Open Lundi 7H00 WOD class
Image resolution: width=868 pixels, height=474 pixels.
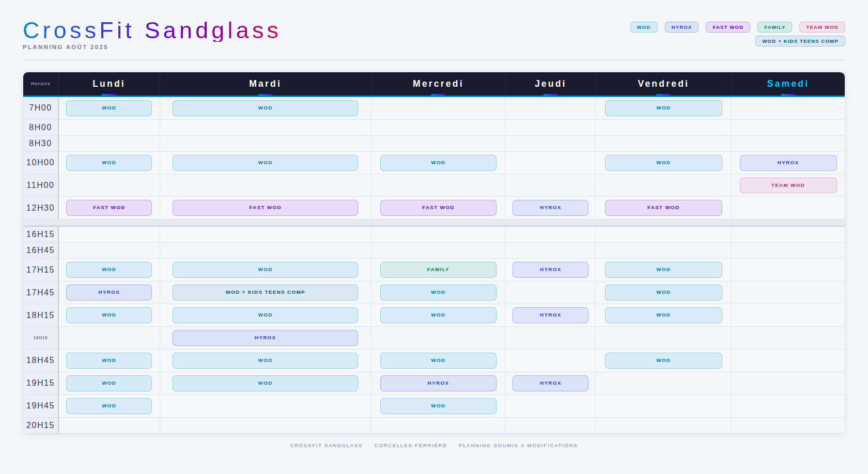tap(109, 108)
